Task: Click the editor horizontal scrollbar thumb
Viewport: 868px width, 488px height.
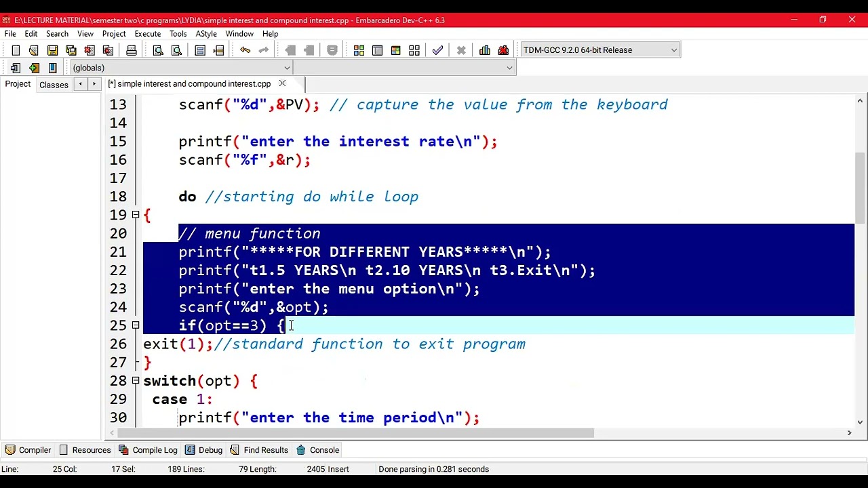Action: click(x=356, y=433)
